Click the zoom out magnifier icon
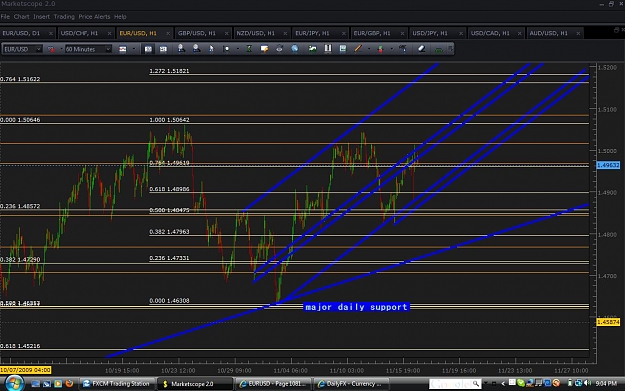 (x=197, y=49)
